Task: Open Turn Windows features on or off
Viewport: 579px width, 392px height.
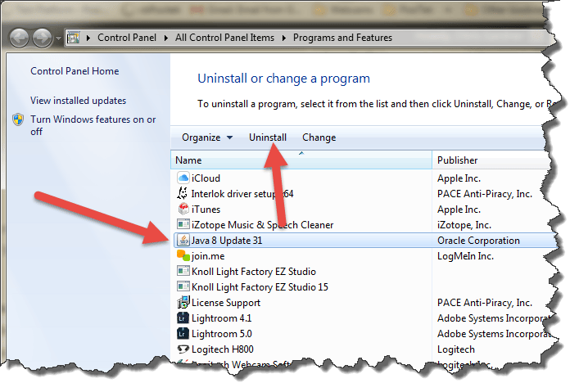Action: tap(93, 125)
